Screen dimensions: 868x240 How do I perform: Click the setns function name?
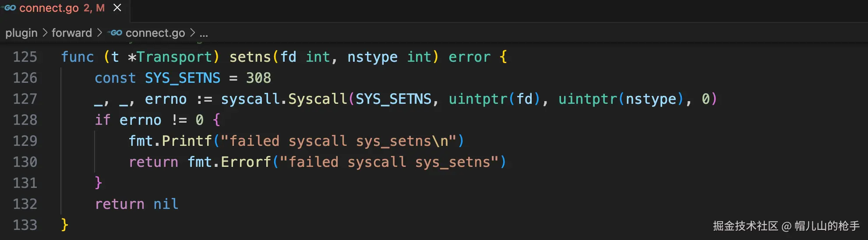pos(250,57)
